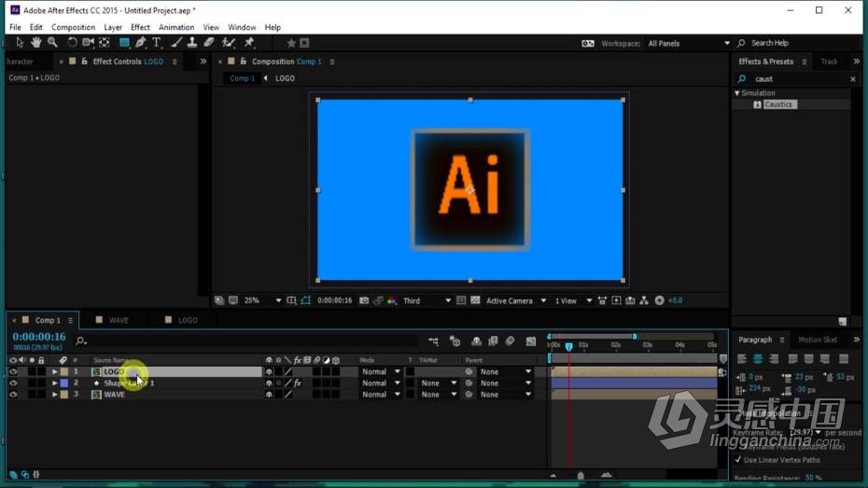
Task: Click the current time indicator playhead
Action: click(568, 346)
